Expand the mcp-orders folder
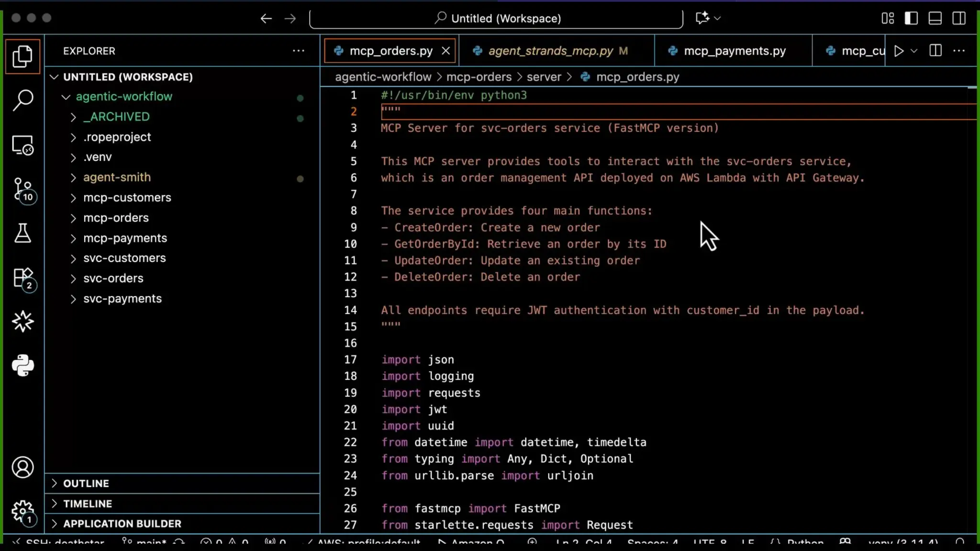Viewport: 980px width, 551px height. point(116,218)
